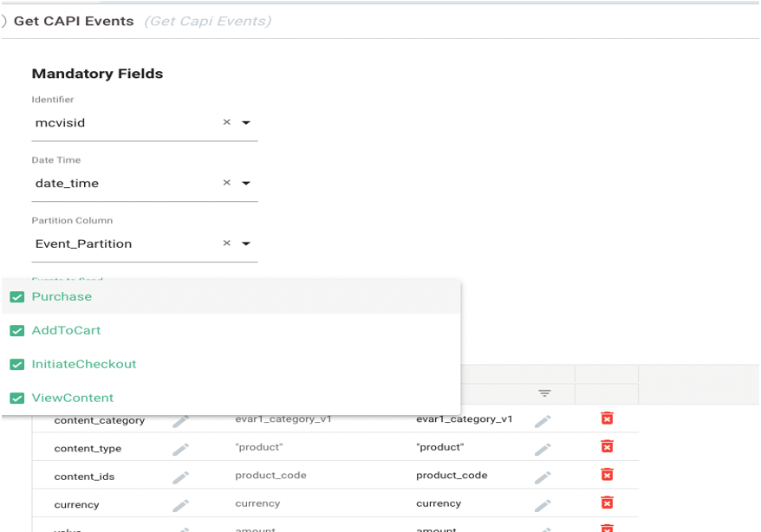Image resolution: width=761 pixels, height=532 pixels.
Task: Select ViewContent option in events list
Action: pyautogui.click(x=73, y=399)
